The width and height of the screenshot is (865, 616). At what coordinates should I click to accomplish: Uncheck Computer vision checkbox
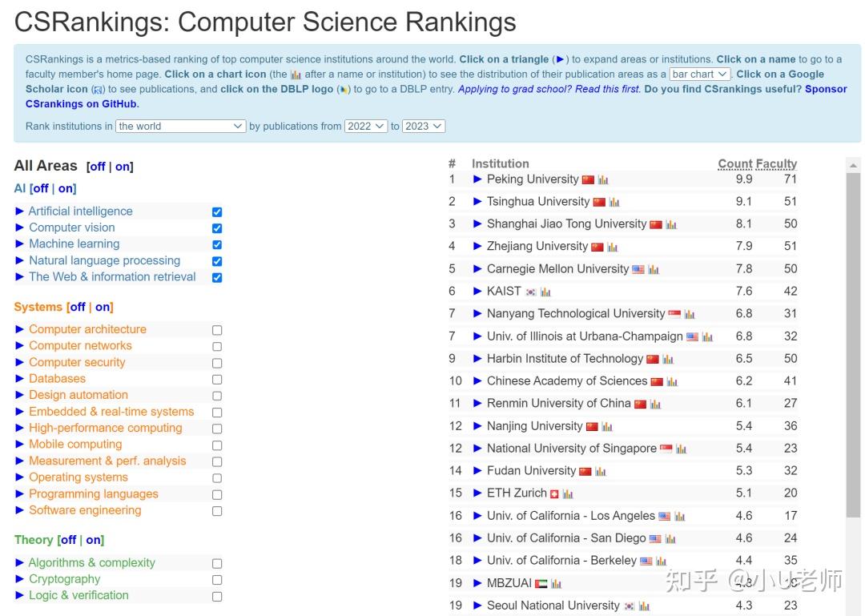[x=217, y=228]
